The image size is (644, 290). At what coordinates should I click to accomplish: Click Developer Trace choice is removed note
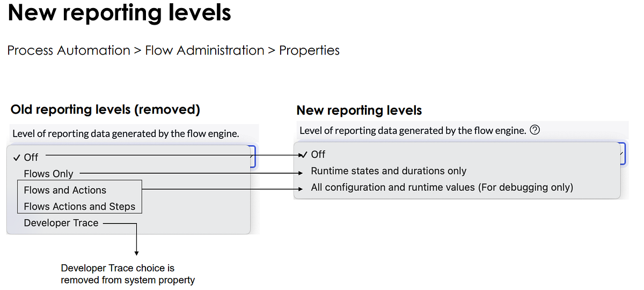click(x=128, y=274)
